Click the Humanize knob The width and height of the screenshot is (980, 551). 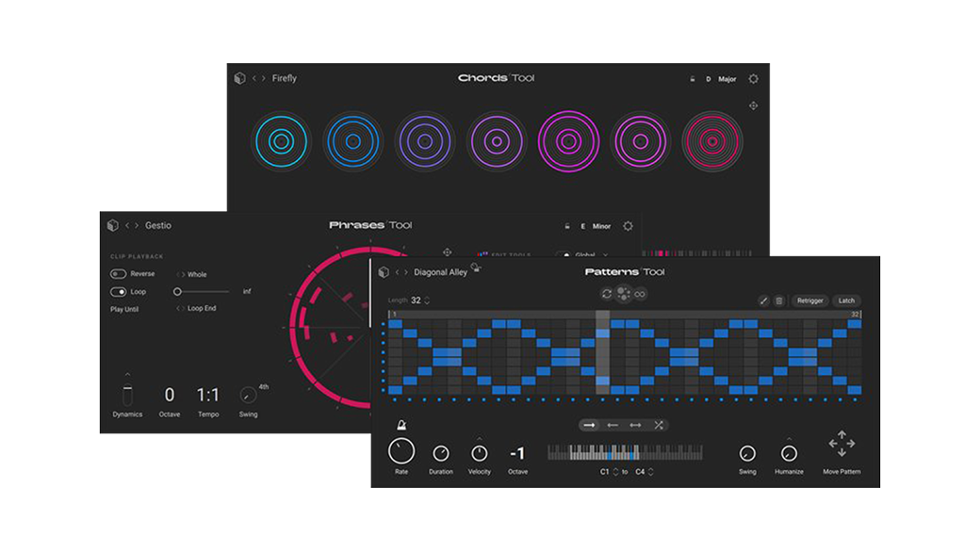(789, 454)
